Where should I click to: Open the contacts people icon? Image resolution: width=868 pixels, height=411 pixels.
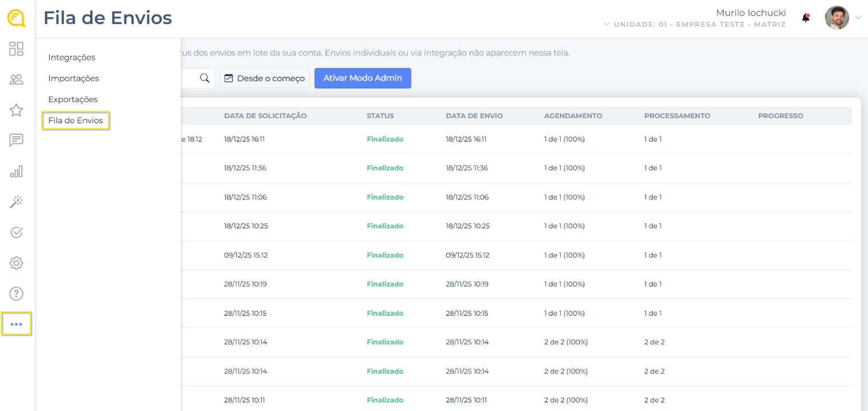[17, 80]
